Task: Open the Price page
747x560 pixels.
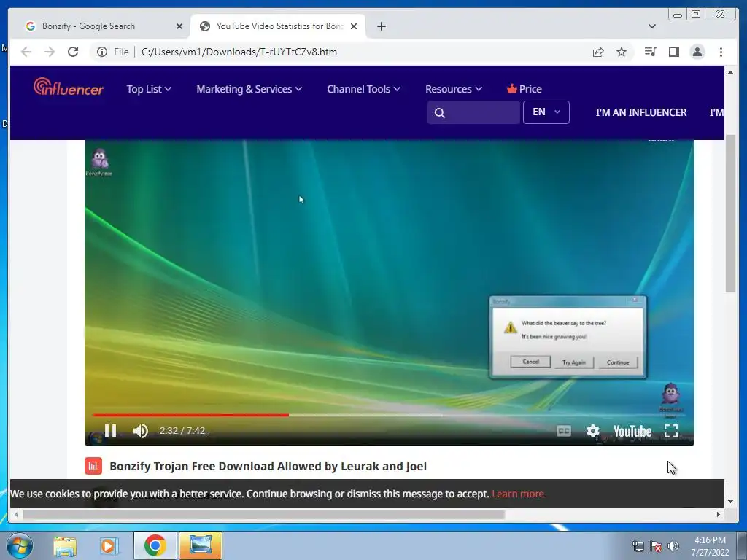Action: [524, 89]
